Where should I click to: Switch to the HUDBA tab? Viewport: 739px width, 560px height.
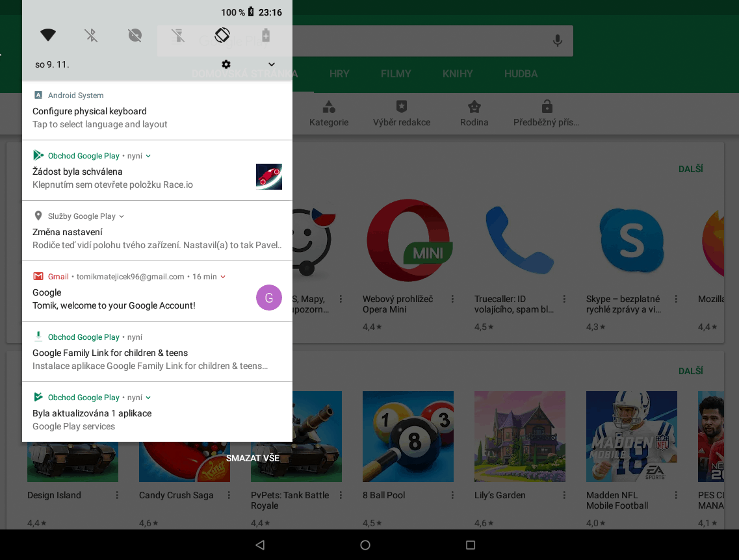tap(521, 74)
